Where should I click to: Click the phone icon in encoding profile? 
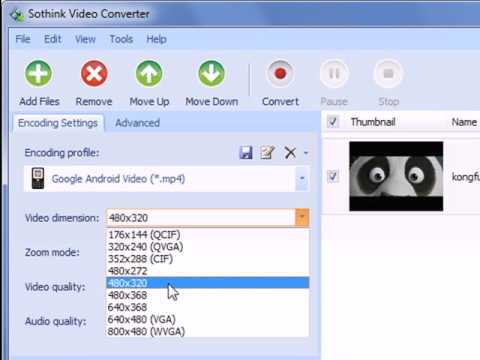click(x=38, y=178)
